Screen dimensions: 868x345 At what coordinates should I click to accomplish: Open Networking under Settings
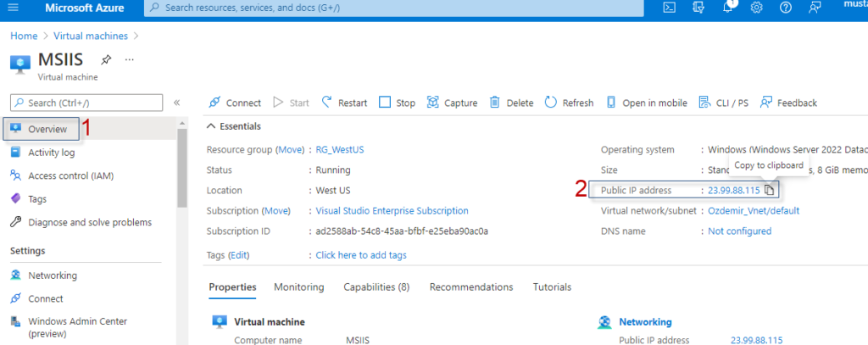click(x=53, y=275)
